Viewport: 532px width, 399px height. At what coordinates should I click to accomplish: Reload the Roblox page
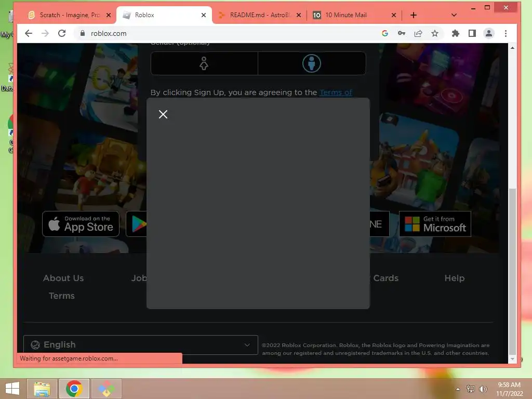click(x=62, y=33)
